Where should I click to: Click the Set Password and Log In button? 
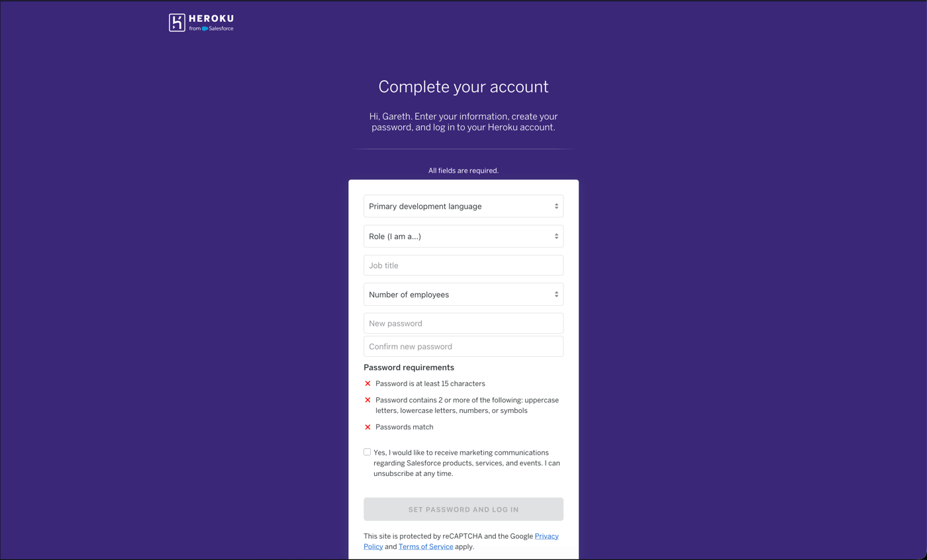[x=463, y=509]
